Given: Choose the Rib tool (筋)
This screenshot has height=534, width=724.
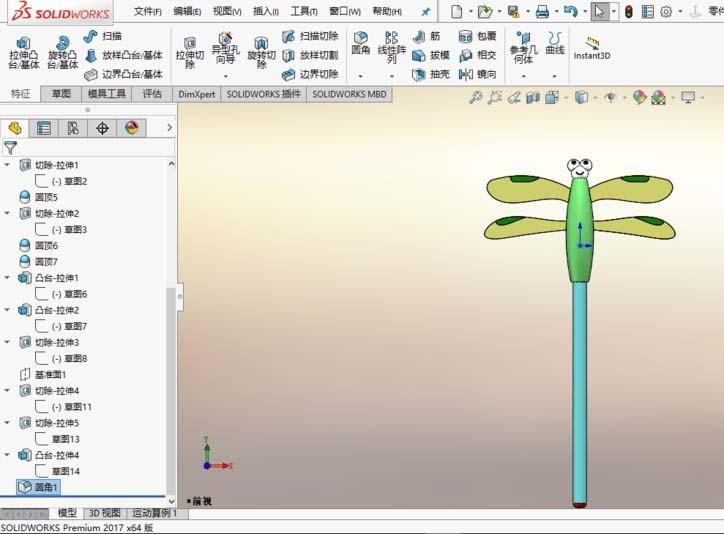Looking at the screenshot, I should pyautogui.click(x=426, y=36).
